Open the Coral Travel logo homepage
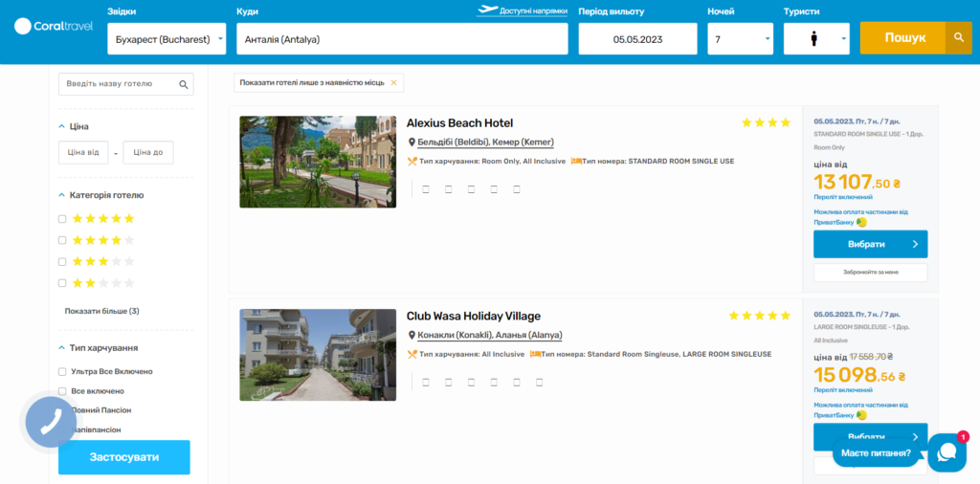This screenshot has height=484, width=980. [54, 26]
